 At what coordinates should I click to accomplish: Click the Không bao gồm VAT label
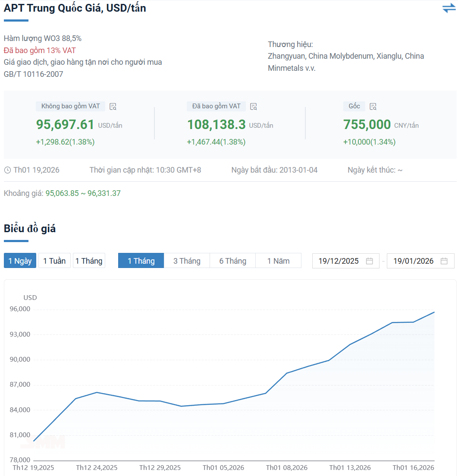pos(70,106)
